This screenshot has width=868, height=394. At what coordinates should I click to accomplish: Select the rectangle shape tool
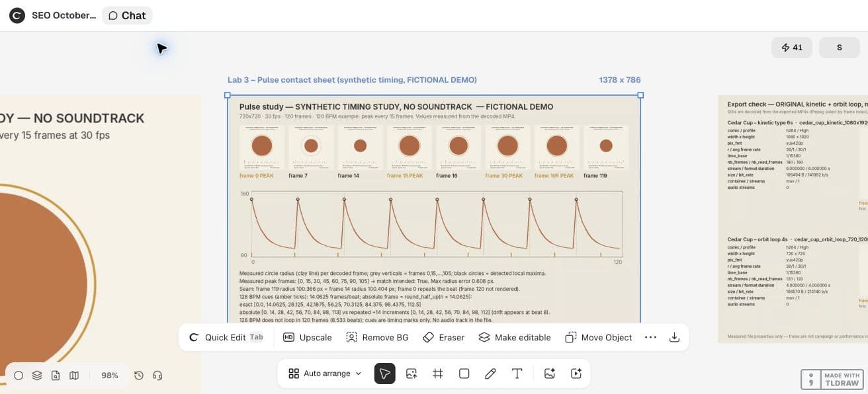(x=464, y=374)
